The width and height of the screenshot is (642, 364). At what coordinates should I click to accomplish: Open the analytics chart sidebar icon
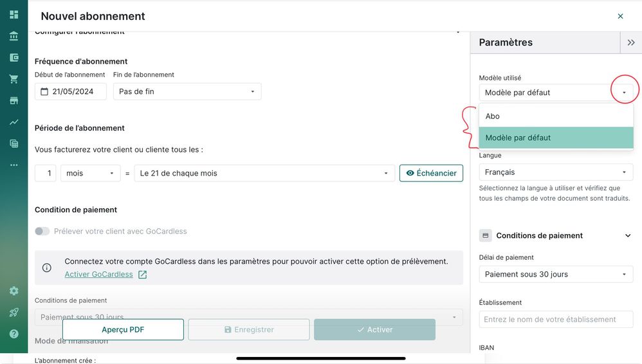click(14, 122)
